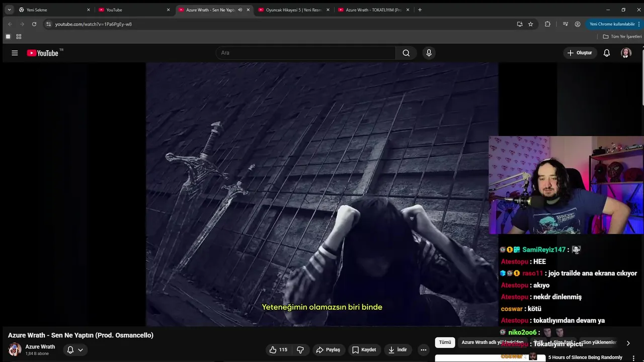Close the Yeni Sekme tab
Screen dimensions: 644x362
coord(89,10)
